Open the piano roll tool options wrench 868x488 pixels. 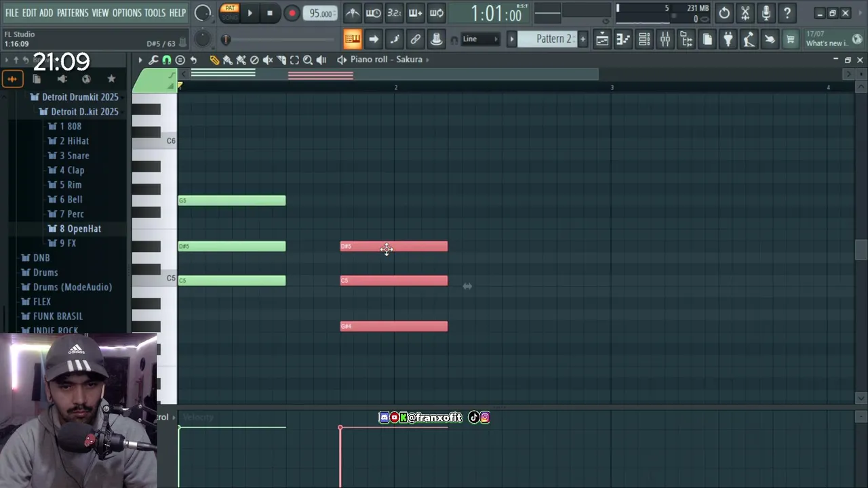point(153,60)
